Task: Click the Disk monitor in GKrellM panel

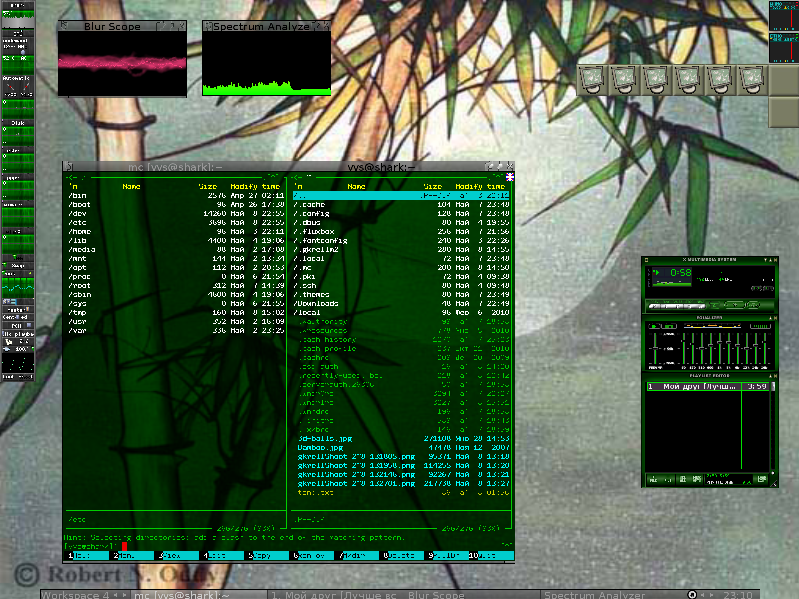Action: (18, 132)
